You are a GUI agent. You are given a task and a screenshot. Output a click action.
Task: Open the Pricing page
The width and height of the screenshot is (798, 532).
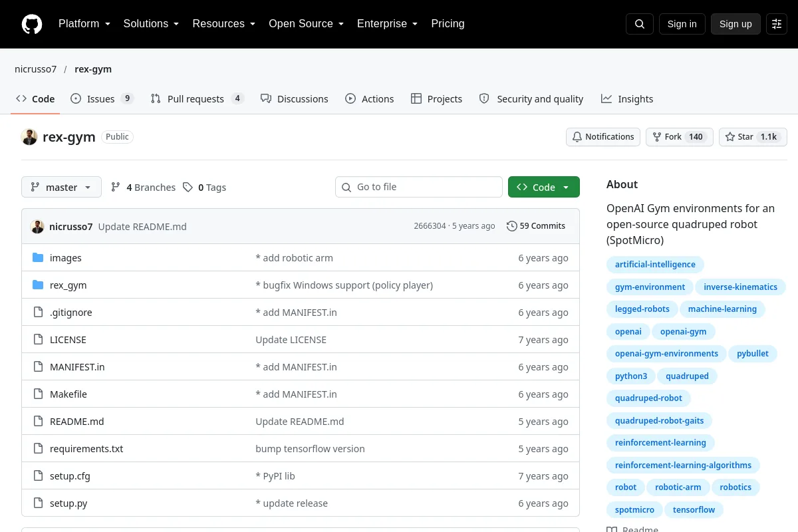click(x=448, y=24)
